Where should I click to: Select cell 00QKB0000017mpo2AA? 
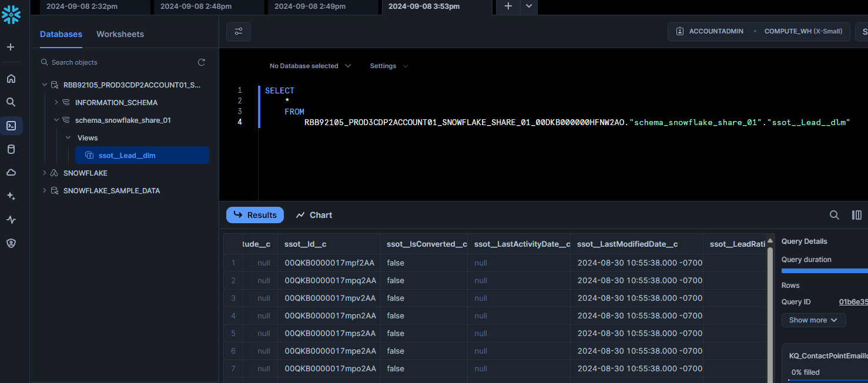[x=329, y=368]
